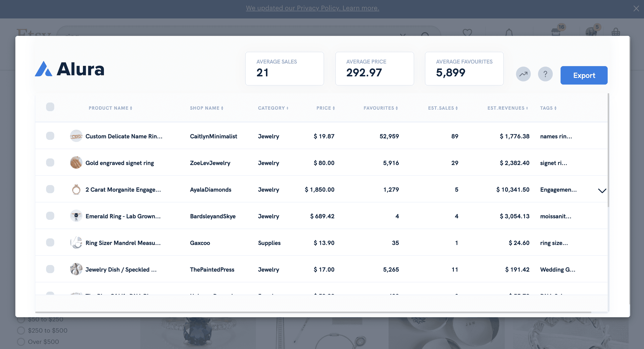Open Etsy notifications bell icon

click(509, 32)
